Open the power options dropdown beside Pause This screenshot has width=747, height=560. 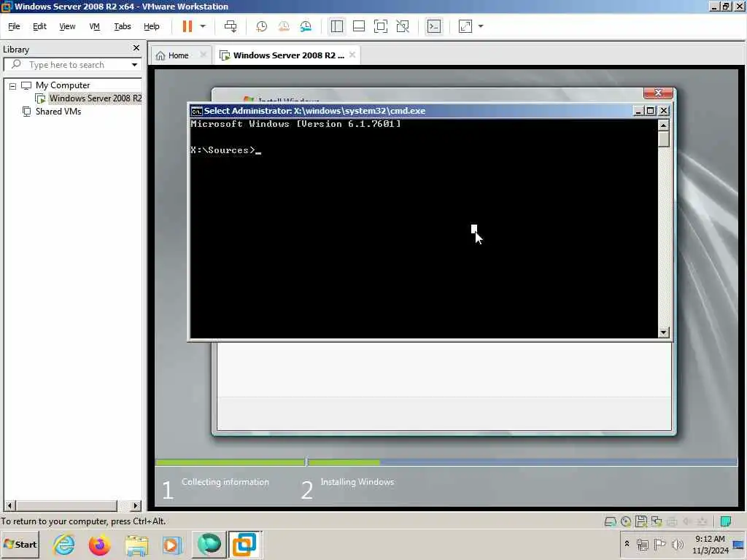coord(203,26)
